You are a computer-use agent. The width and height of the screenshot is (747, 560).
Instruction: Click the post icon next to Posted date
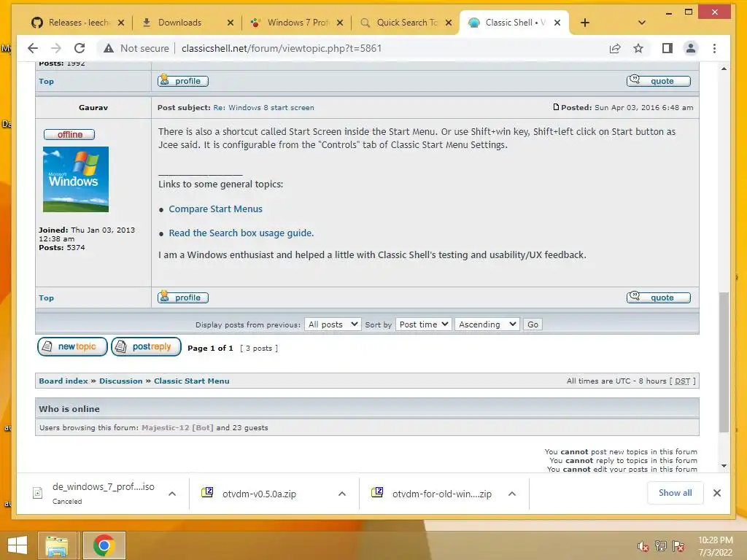coord(556,107)
